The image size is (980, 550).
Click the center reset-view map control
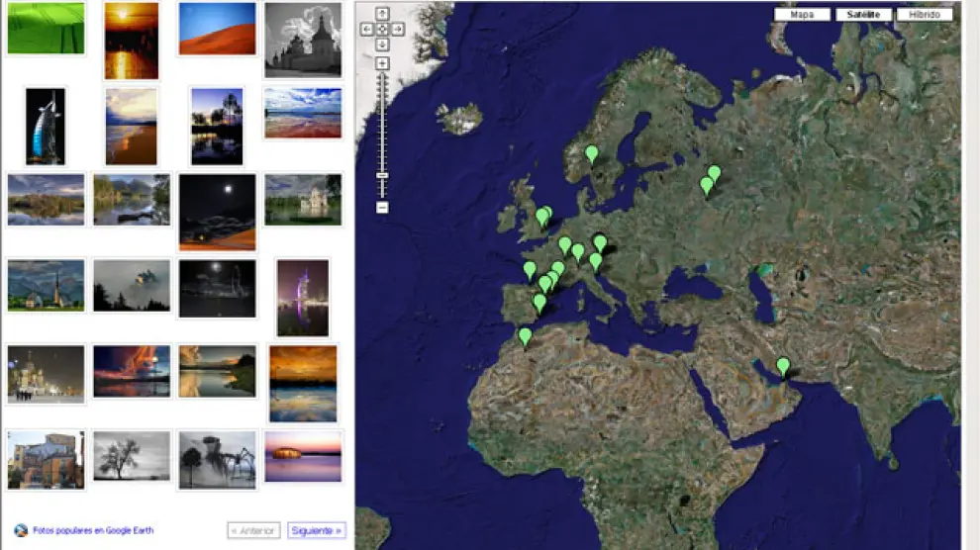pyautogui.click(x=383, y=30)
